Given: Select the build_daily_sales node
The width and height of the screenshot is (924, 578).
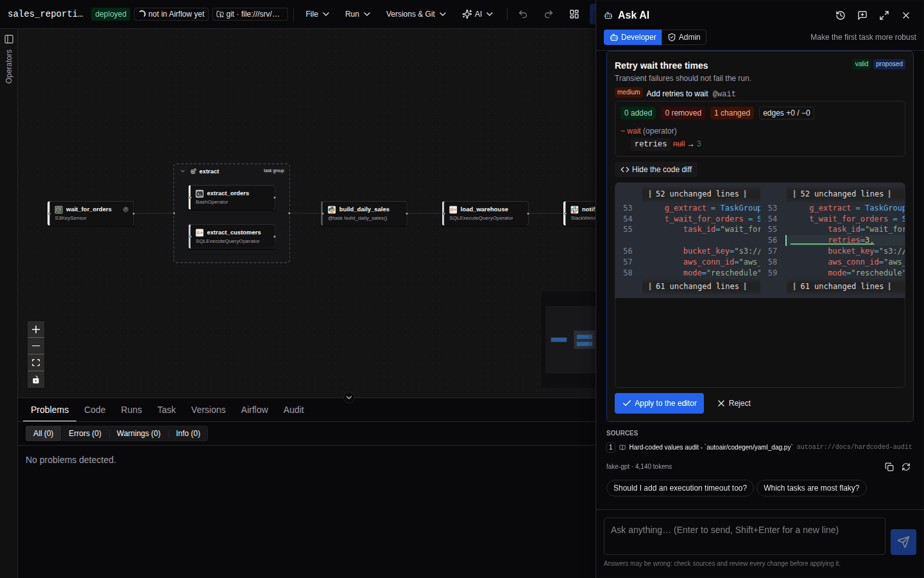Looking at the screenshot, I should pos(364,213).
